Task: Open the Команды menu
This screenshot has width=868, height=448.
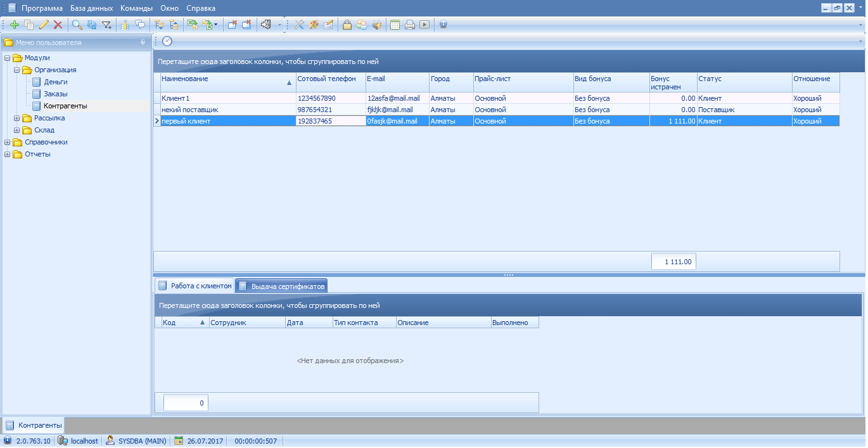Action: point(136,8)
